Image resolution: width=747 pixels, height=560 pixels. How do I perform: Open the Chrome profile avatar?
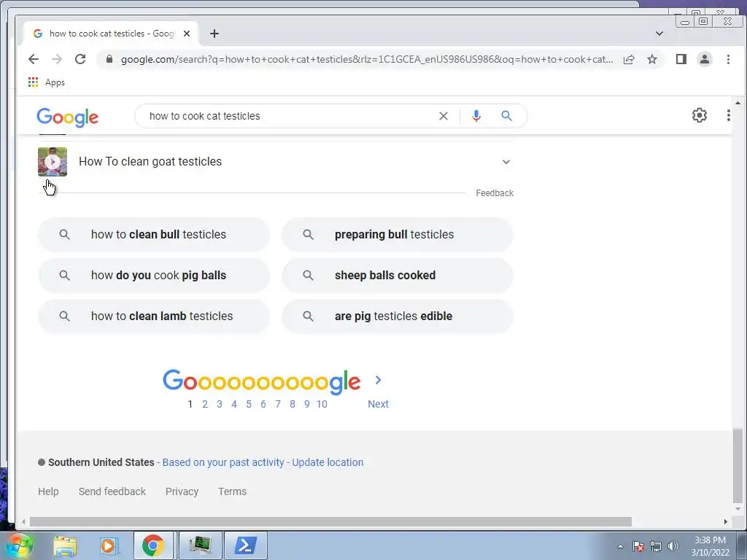coord(705,59)
